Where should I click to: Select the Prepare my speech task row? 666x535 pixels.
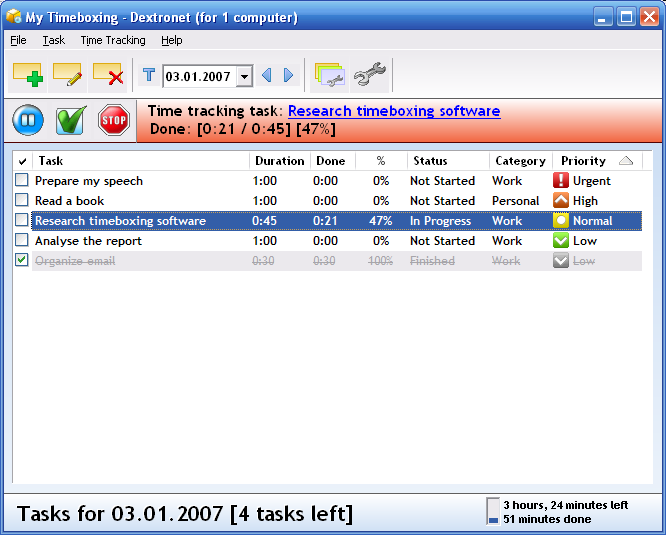point(336,180)
